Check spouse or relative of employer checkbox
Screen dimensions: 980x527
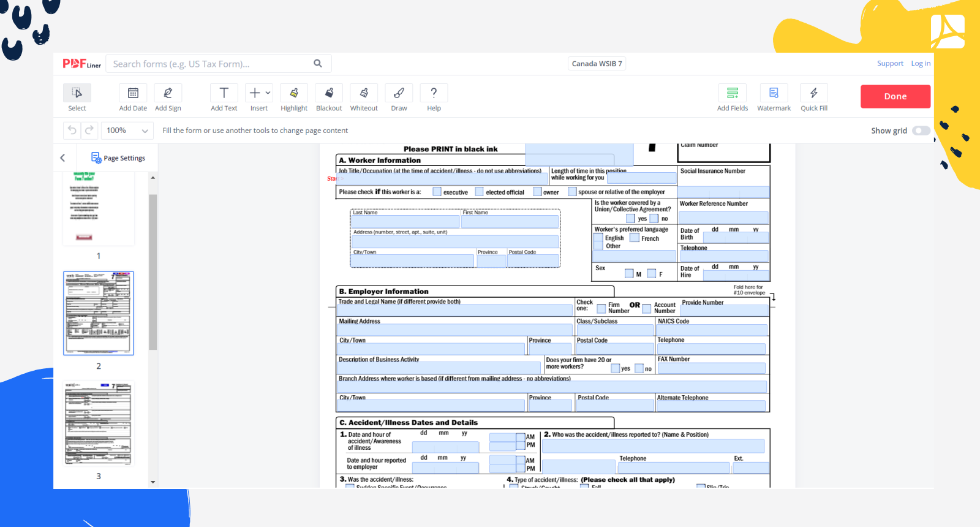(x=573, y=192)
